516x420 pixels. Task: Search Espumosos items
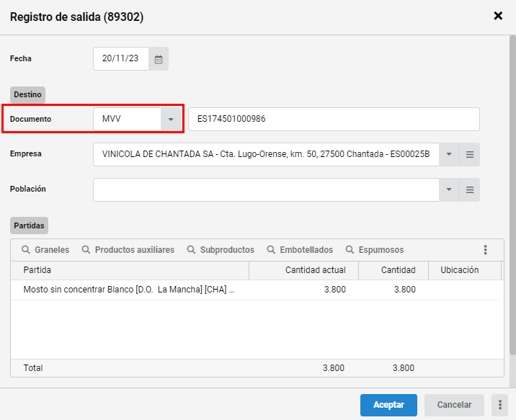tap(375, 250)
